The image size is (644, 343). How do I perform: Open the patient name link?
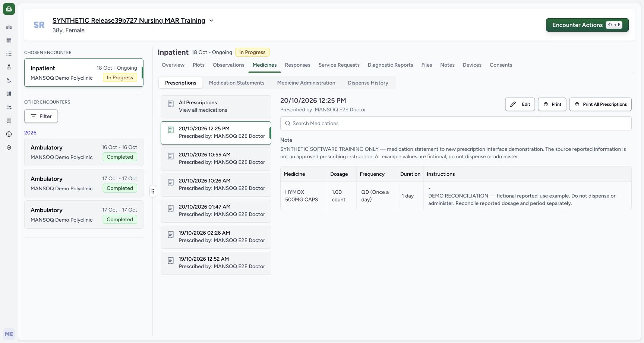click(x=129, y=20)
